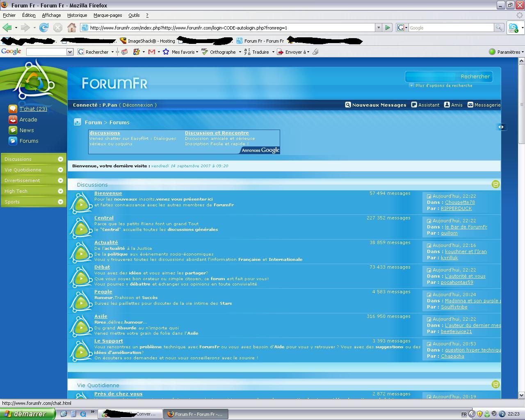Click the Discussion et Rencontre ad link

217,133
